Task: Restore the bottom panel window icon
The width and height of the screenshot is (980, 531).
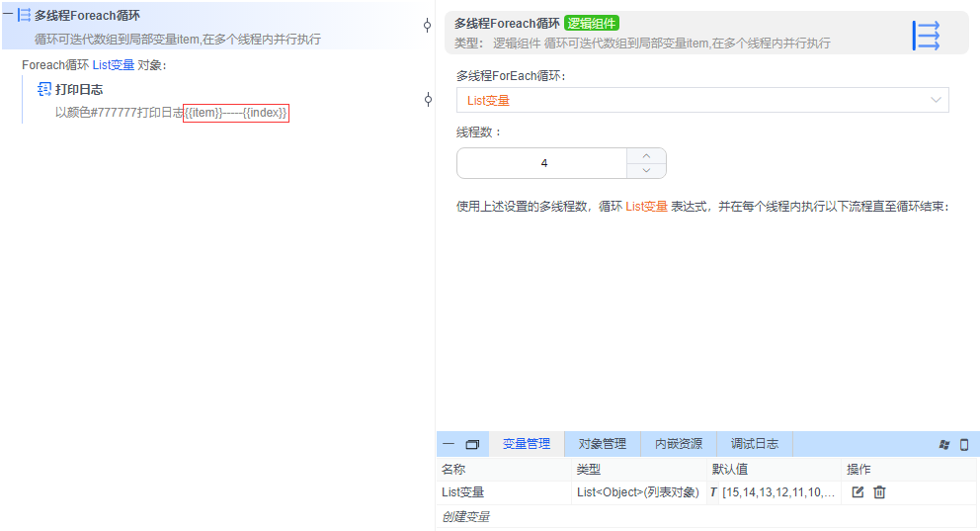Action: click(472, 445)
